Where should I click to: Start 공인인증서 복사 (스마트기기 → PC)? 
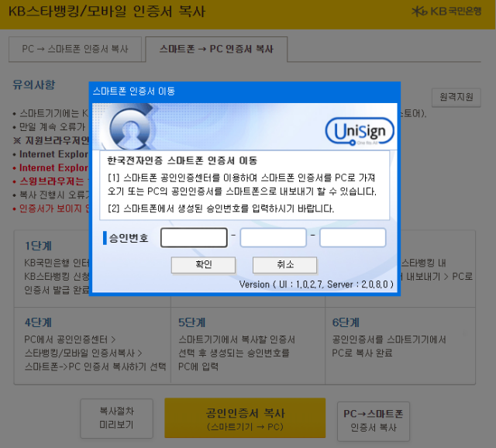tap(245, 418)
